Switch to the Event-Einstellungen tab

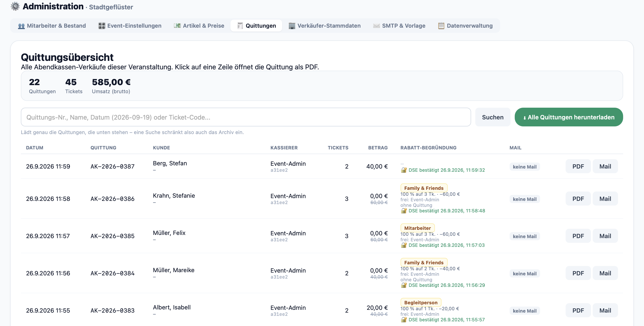click(x=130, y=26)
